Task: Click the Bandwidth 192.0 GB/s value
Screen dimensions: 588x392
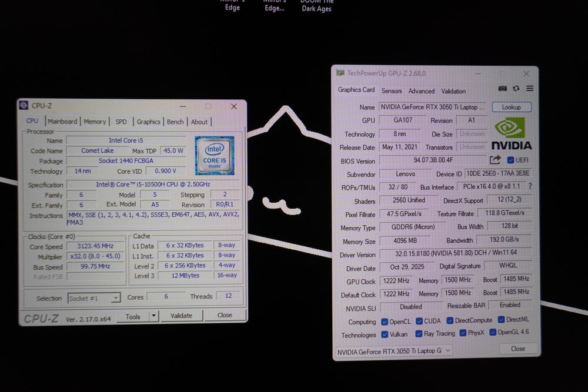Action: 505,239
